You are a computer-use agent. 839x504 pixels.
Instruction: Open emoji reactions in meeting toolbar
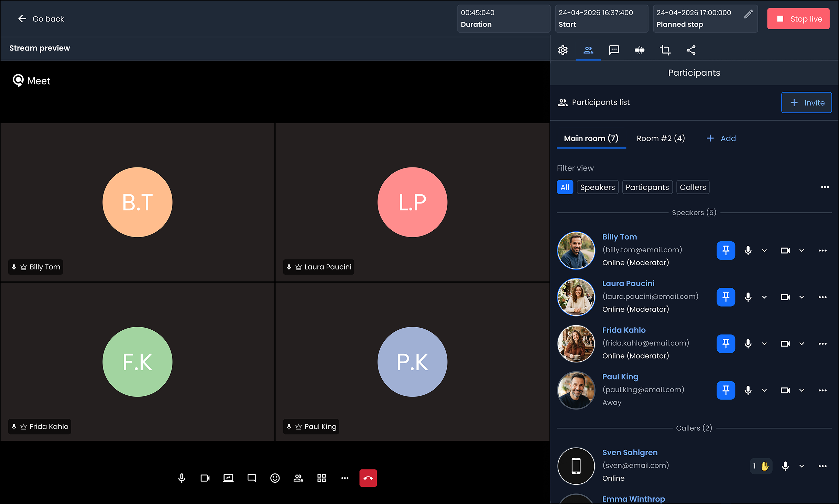click(x=275, y=478)
